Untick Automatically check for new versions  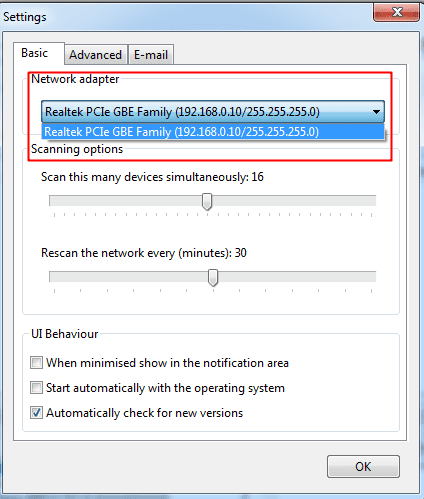click(36, 413)
